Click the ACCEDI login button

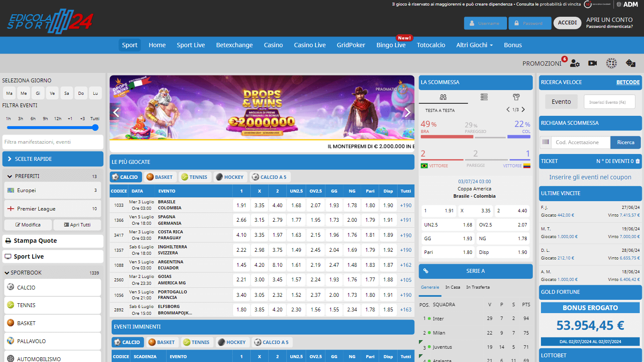[x=568, y=23]
